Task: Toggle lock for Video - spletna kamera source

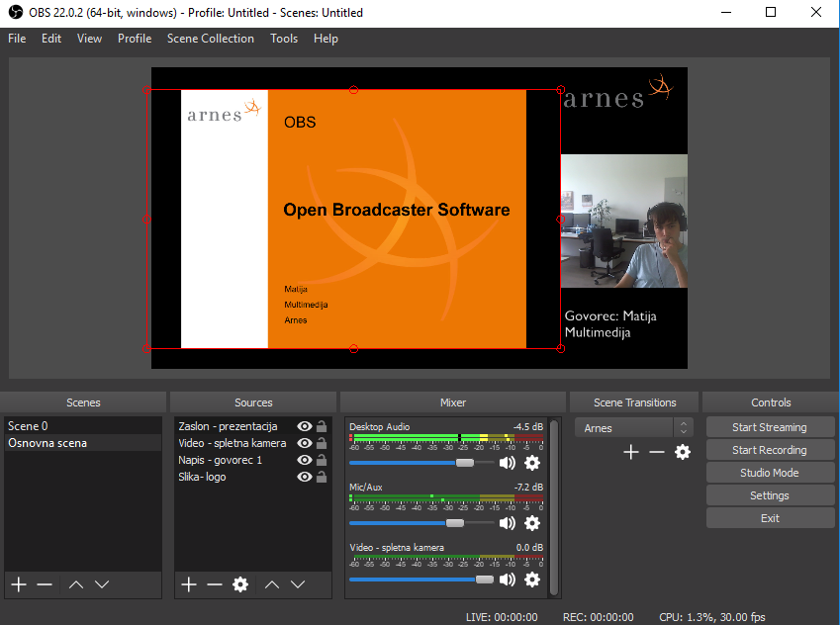Action: 322,443
